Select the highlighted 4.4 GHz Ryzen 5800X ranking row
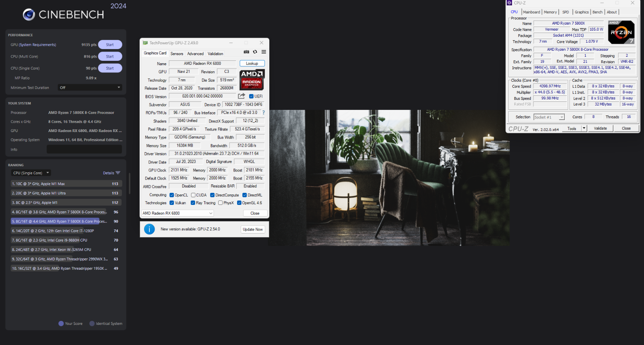Viewport: 644px width, 345px height. [x=66, y=221]
